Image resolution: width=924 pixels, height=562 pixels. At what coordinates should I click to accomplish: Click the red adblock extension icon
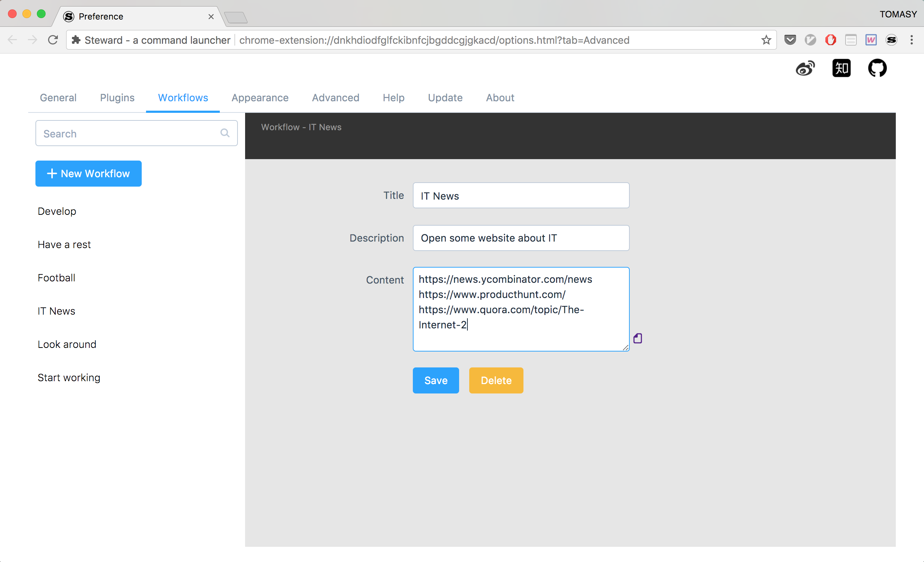(830, 40)
